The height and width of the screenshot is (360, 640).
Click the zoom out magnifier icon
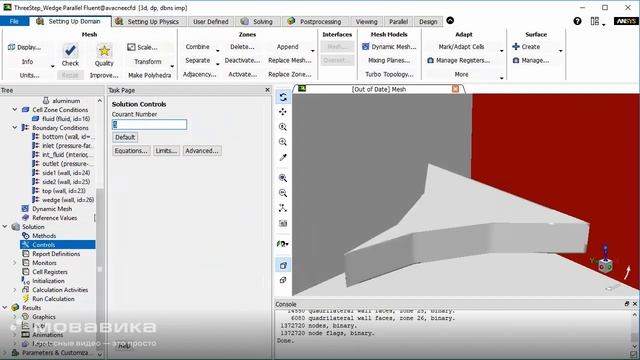click(x=283, y=193)
